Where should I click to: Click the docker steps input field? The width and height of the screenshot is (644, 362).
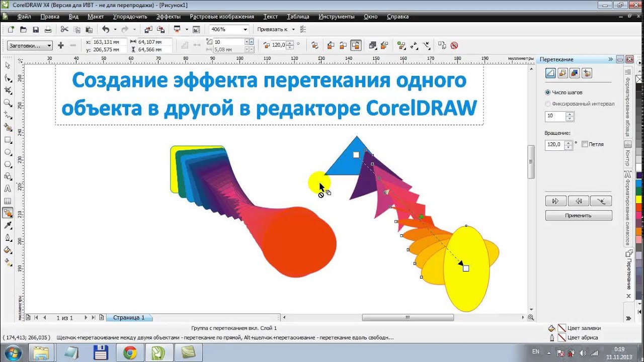pyautogui.click(x=555, y=116)
